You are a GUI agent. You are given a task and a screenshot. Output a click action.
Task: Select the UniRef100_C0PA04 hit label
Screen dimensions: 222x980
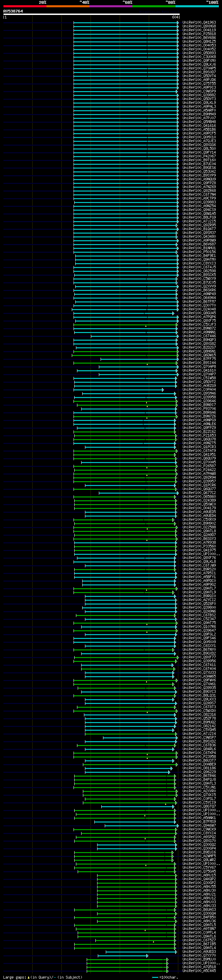pyautogui.click(x=199, y=390)
